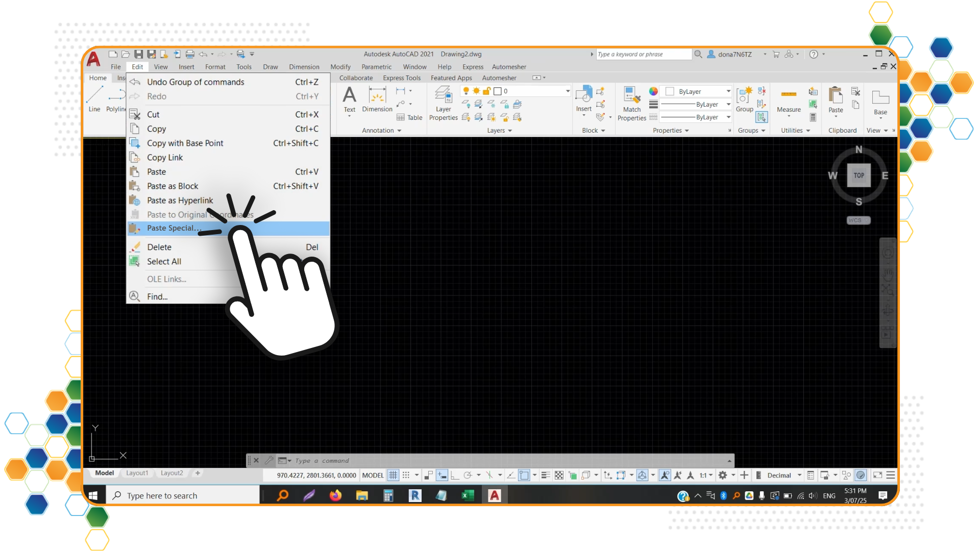Open Firefox from the taskbar
980x551 pixels.
[335, 495]
